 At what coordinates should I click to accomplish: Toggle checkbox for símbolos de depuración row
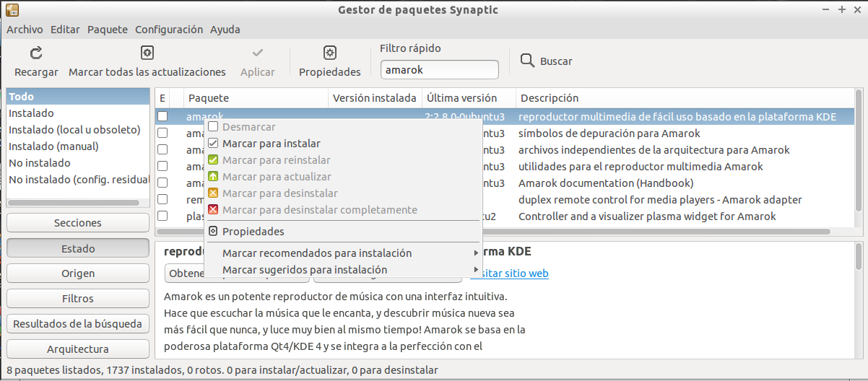162,133
